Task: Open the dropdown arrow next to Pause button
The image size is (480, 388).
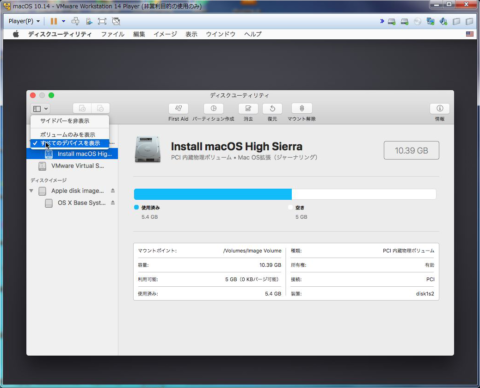Action: pos(63,21)
